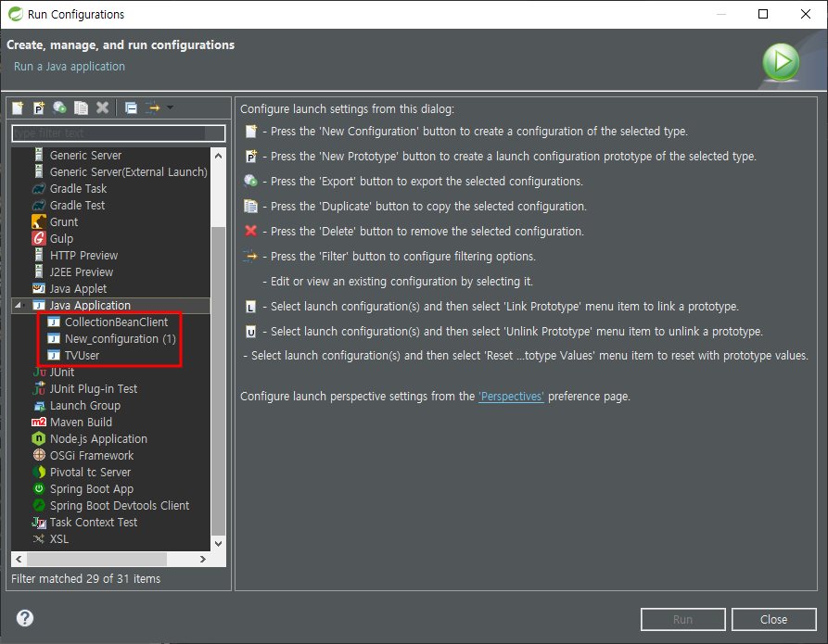Click the Pivotal tc Server icon
The height and width of the screenshot is (644, 828).
39,472
